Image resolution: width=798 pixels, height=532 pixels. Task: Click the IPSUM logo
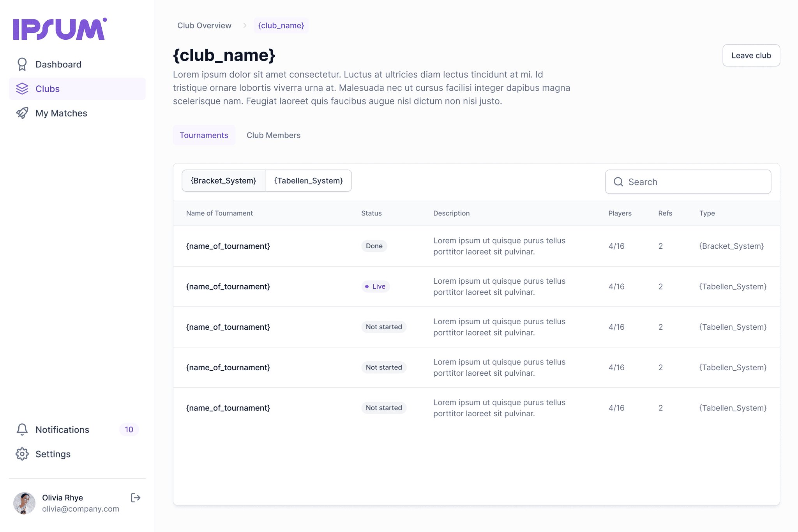(60, 29)
